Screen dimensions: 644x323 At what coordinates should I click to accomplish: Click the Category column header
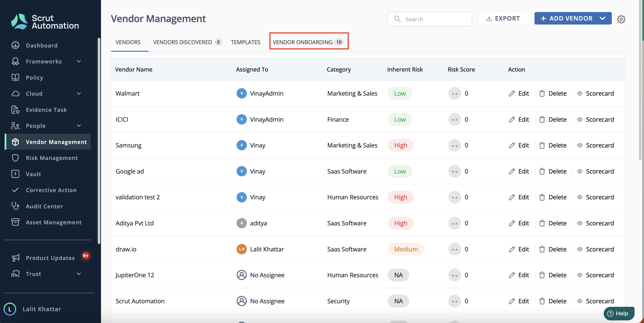click(338, 69)
